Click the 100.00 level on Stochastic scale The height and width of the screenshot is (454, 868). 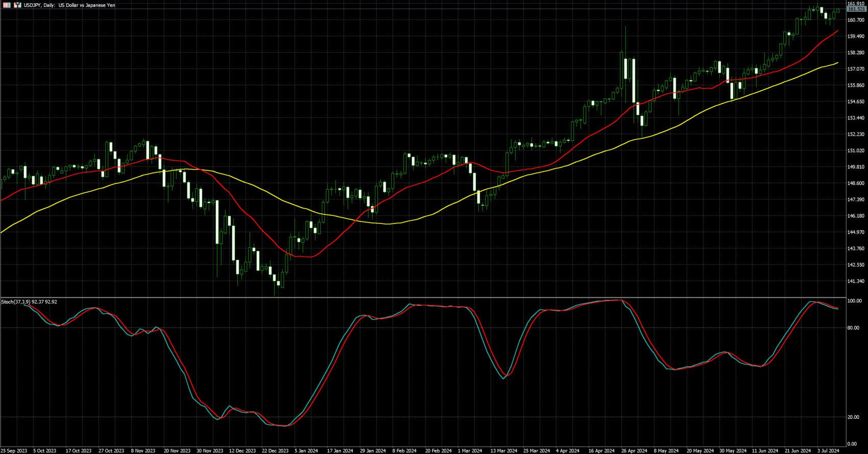854,301
